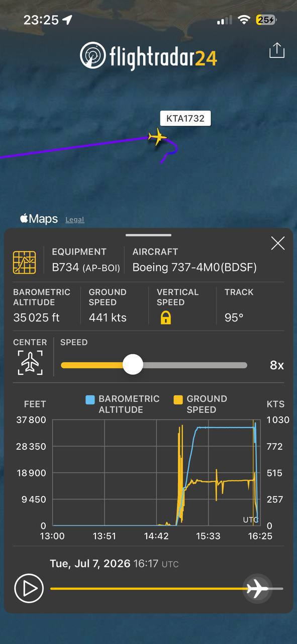The width and height of the screenshot is (297, 644).
Task: Click the yellow airplane on the map
Action: click(158, 136)
